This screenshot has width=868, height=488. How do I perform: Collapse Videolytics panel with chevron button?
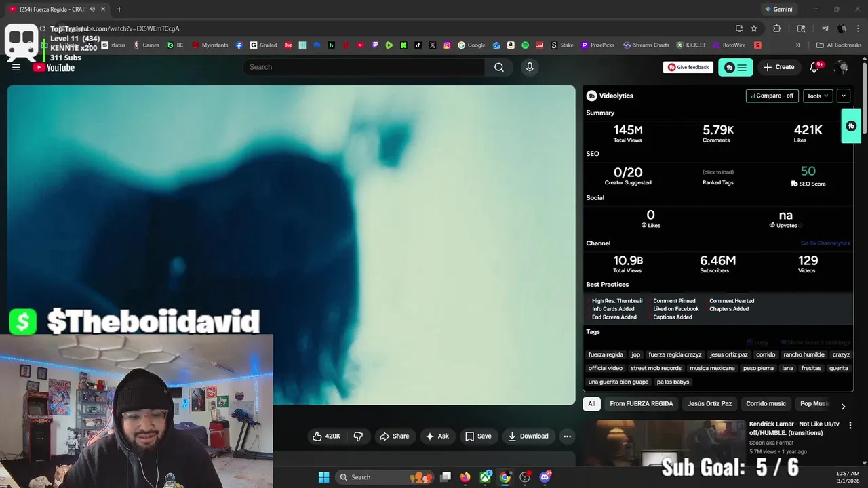pyautogui.click(x=843, y=96)
